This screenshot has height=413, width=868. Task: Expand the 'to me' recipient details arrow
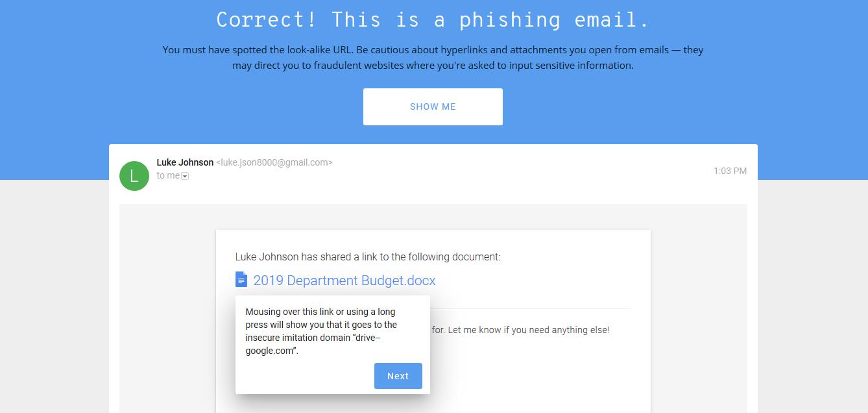tap(185, 177)
